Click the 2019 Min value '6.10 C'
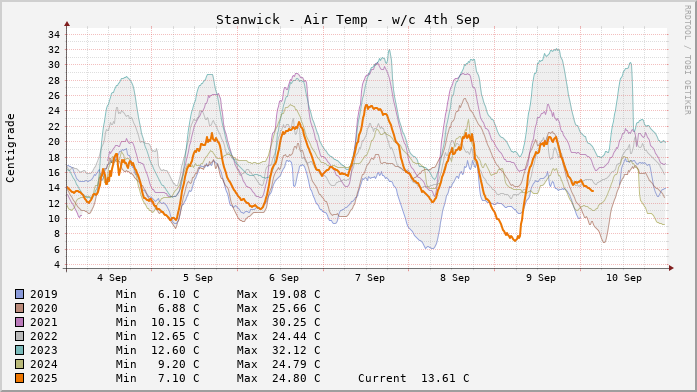This screenshot has height=392, width=697. point(178,294)
